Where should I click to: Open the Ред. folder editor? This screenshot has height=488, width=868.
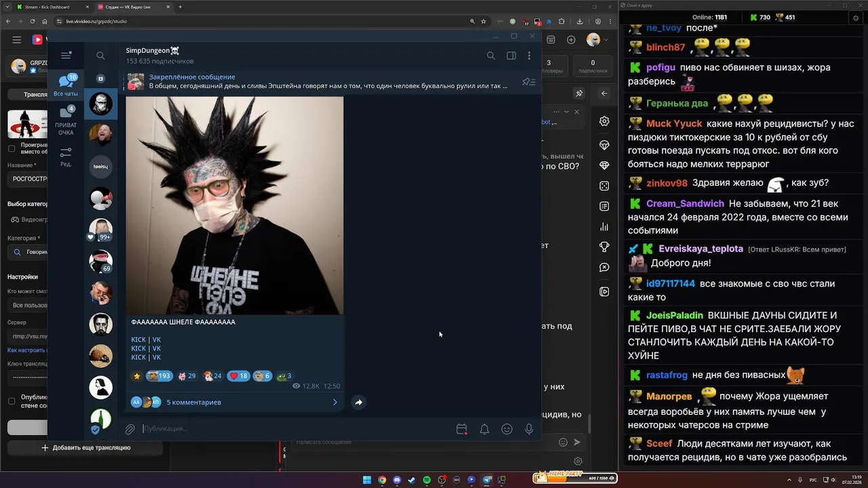(x=66, y=157)
